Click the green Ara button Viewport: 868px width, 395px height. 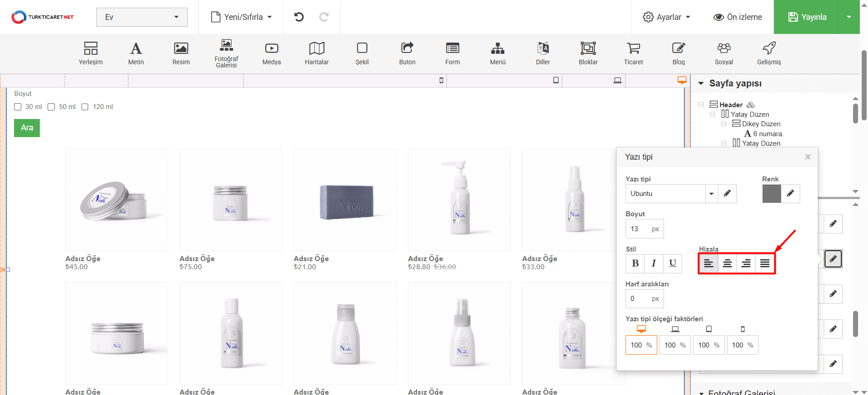point(27,128)
